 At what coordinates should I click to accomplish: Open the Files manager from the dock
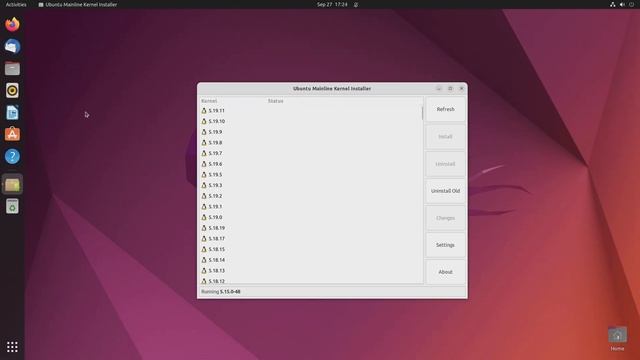pos(12,69)
